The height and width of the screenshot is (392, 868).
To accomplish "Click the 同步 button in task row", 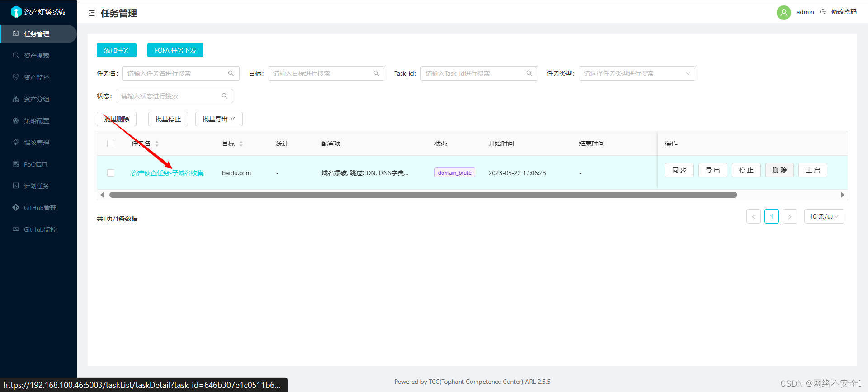I will pos(679,170).
